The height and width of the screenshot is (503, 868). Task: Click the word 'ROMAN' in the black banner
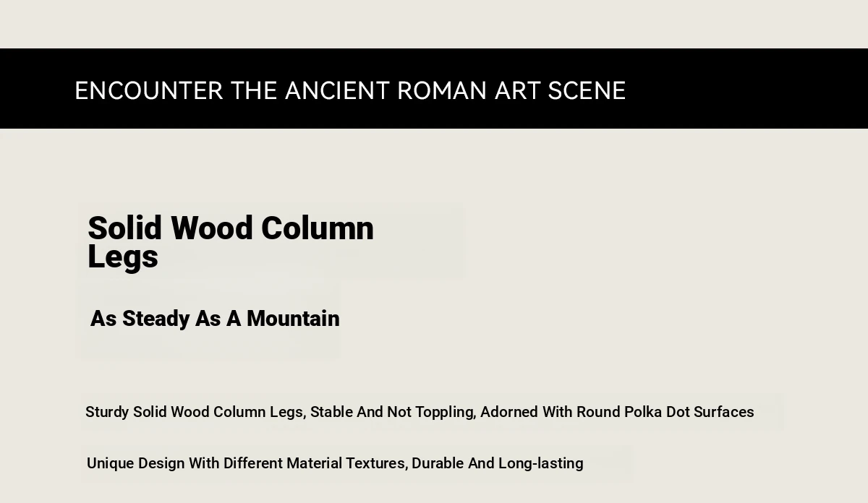pyautogui.click(x=442, y=90)
